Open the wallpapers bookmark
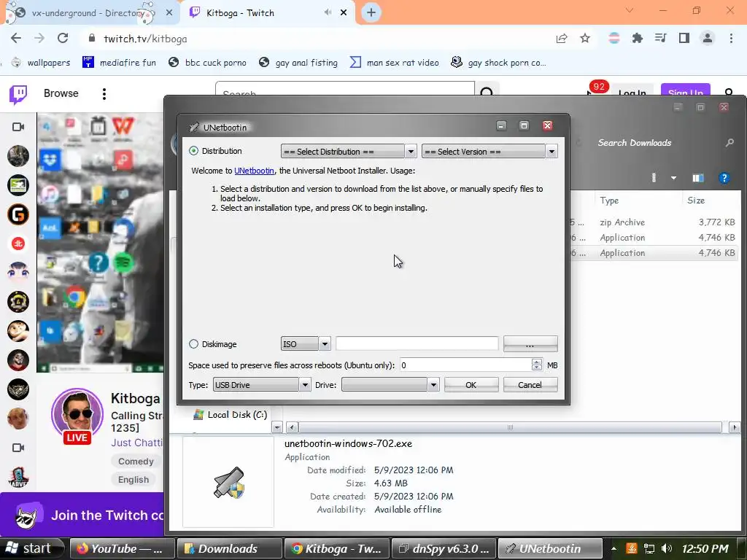 tap(41, 63)
